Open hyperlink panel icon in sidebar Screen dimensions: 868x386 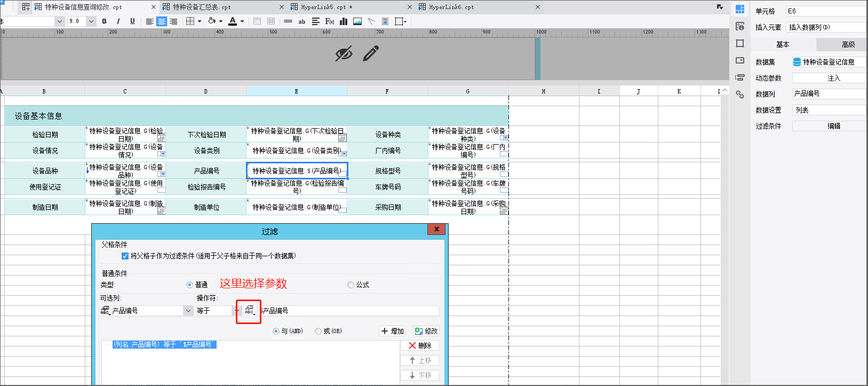(740, 94)
